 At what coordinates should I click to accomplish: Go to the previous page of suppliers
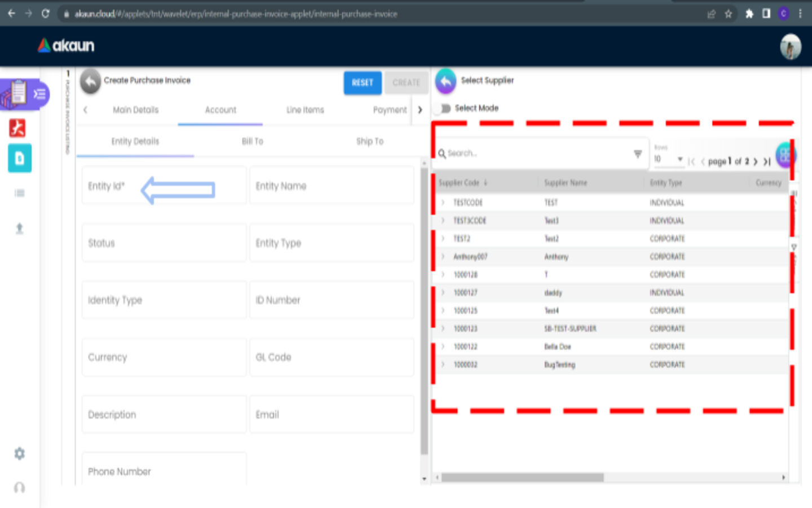[x=703, y=161]
